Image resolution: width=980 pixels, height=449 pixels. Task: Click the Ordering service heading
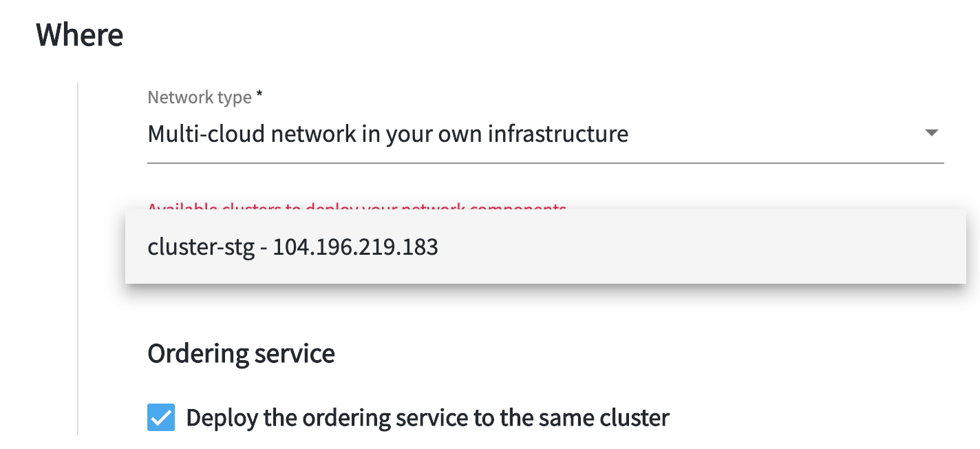pyautogui.click(x=241, y=353)
